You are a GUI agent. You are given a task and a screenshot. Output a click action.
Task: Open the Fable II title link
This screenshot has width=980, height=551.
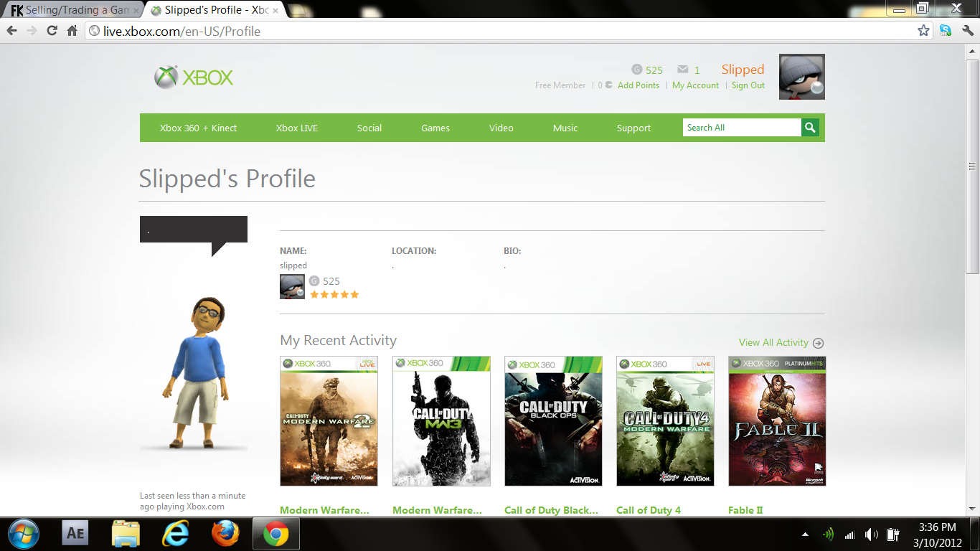click(x=745, y=510)
